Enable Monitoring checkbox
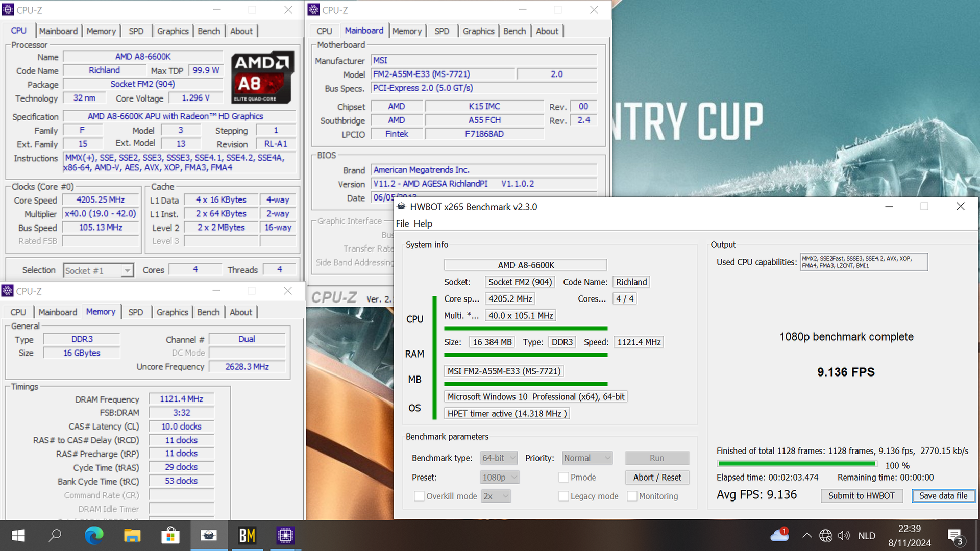Viewport: 980px width, 551px height. (632, 496)
